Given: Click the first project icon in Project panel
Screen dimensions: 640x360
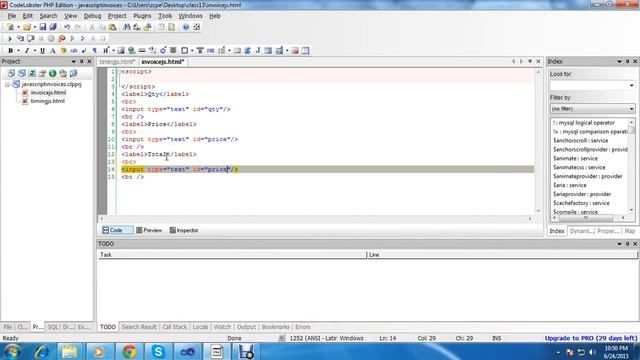Looking at the screenshot, I should 11,73.
